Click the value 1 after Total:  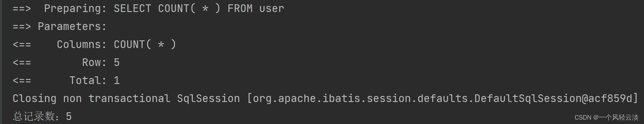(x=117, y=80)
